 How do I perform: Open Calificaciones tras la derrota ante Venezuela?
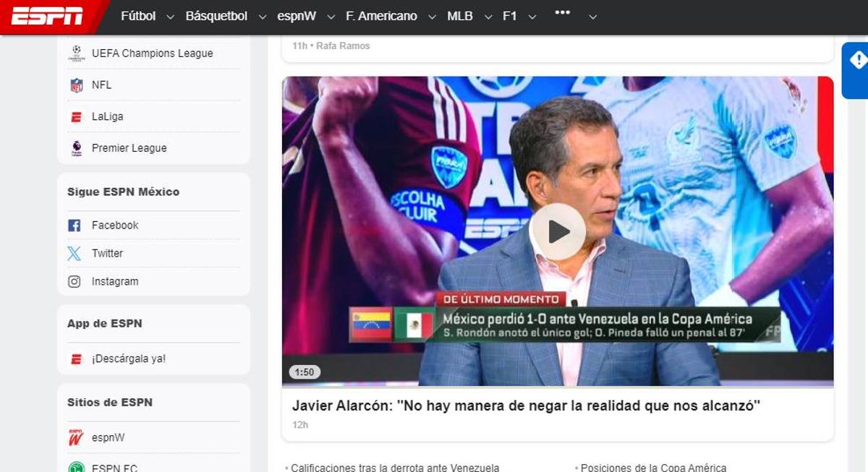[398, 467]
